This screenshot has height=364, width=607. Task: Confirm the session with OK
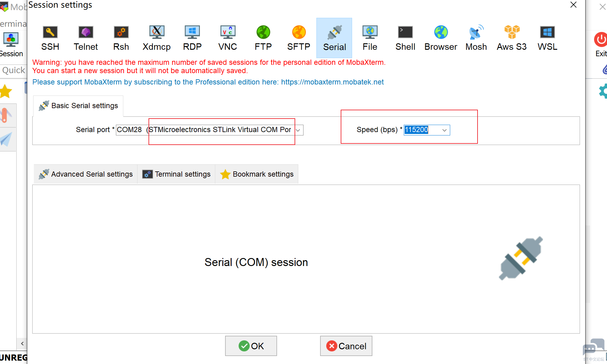click(x=251, y=346)
